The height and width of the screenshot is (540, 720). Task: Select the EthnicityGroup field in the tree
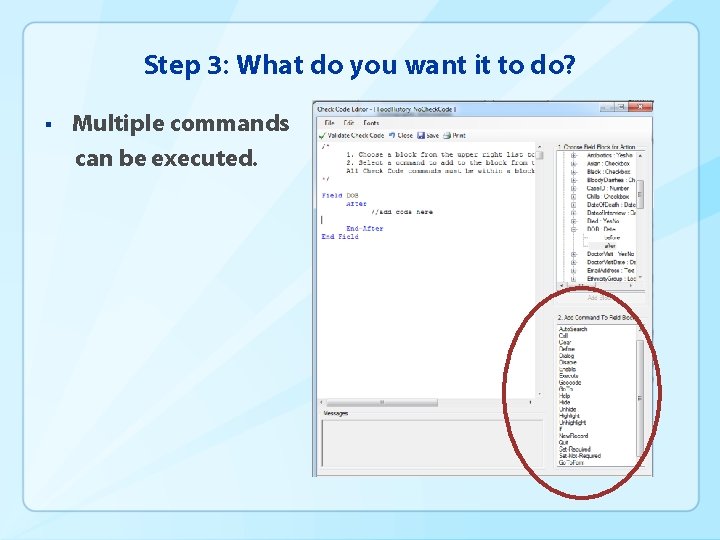click(611, 279)
